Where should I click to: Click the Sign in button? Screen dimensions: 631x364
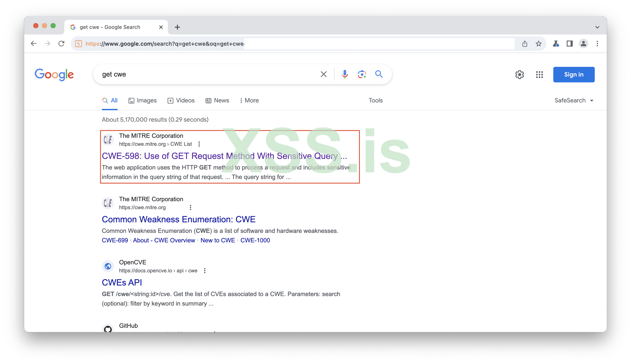[574, 74]
